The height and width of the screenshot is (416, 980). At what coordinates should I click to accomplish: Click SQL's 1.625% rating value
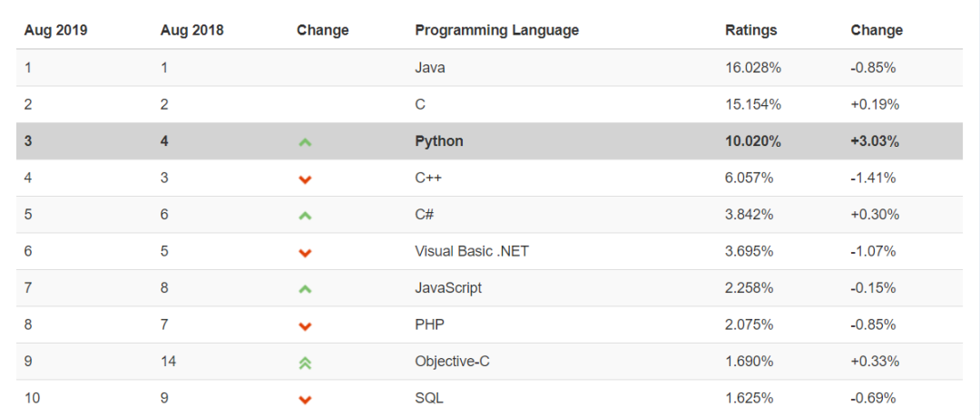750,398
